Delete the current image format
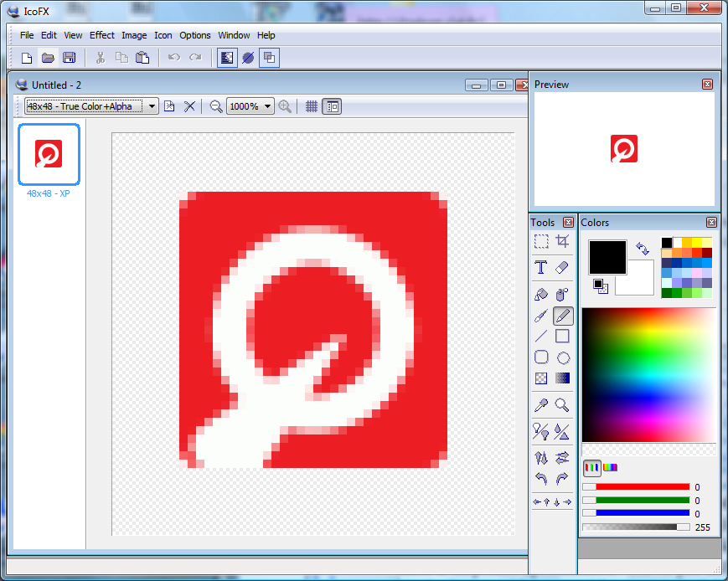 (189, 106)
